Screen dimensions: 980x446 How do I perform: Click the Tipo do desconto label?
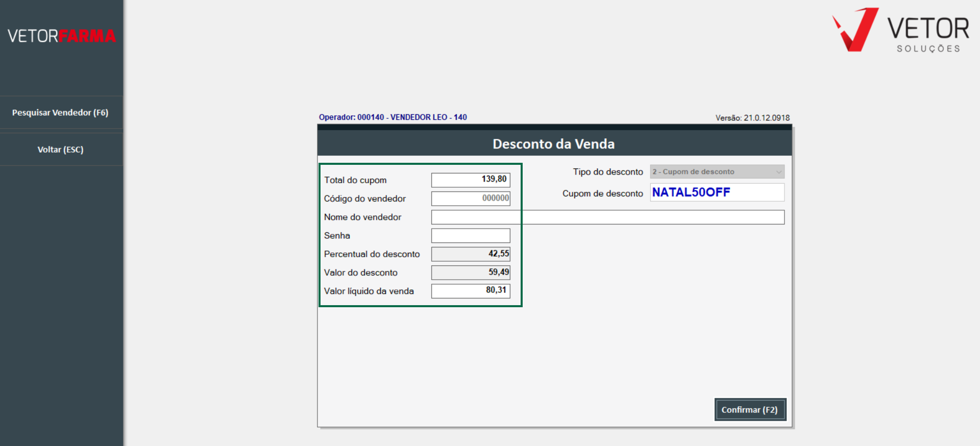tap(608, 172)
